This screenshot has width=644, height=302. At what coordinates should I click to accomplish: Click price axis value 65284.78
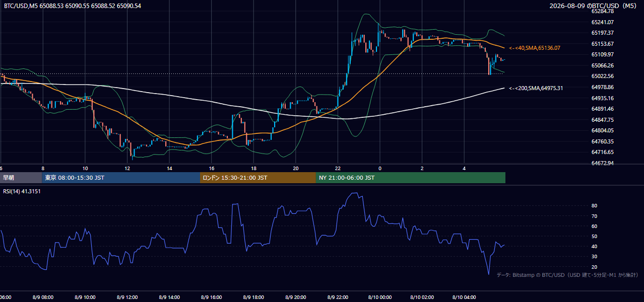[603, 11]
